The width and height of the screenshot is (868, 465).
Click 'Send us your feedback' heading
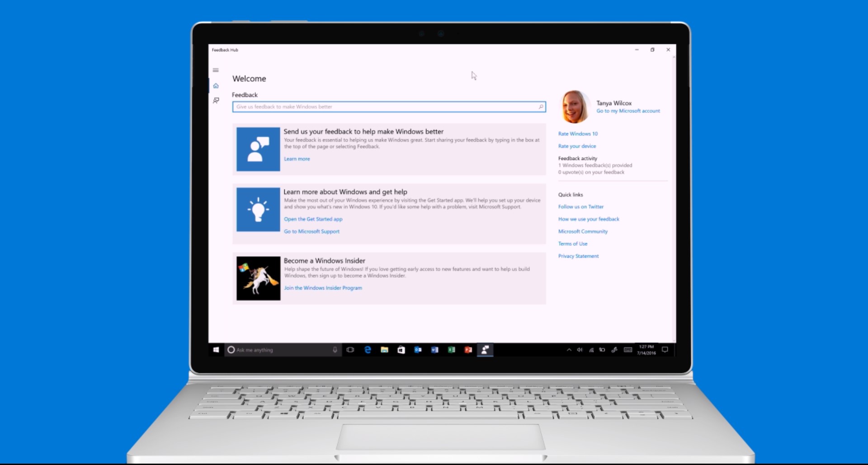point(363,132)
